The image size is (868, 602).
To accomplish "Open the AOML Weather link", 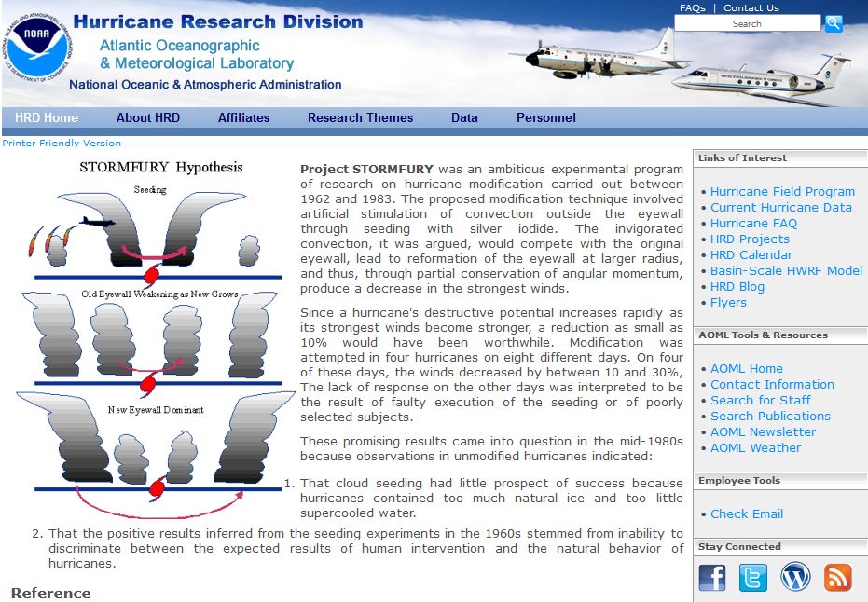I will pos(755,447).
